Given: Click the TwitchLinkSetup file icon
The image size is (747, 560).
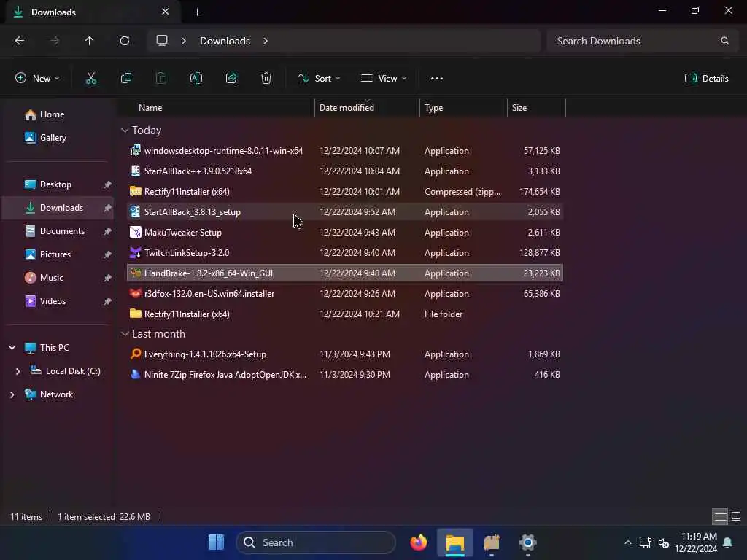Looking at the screenshot, I should tap(135, 253).
